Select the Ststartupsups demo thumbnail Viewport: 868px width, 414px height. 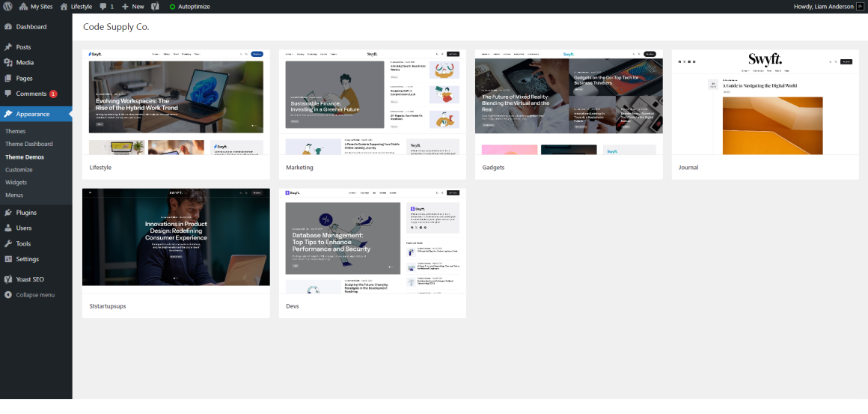pyautogui.click(x=176, y=241)
